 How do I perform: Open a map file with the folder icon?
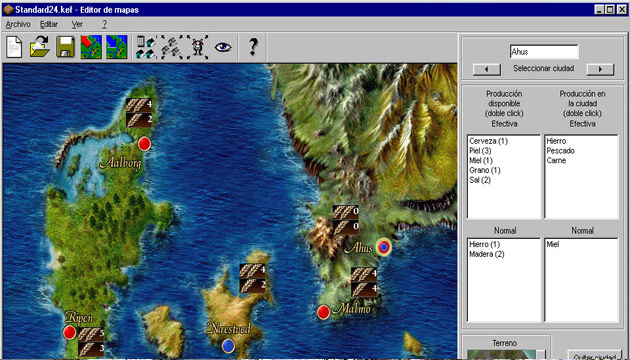pos(39,47)
